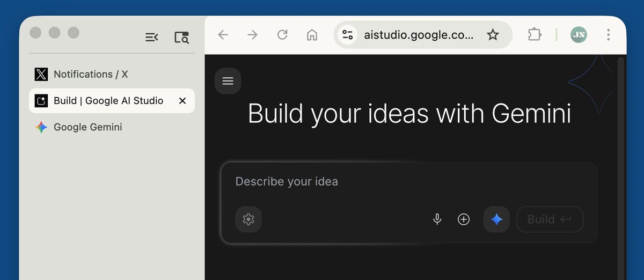Go back to the previous page
Viewport: 644px width, 280px height.
pos(223,35)
